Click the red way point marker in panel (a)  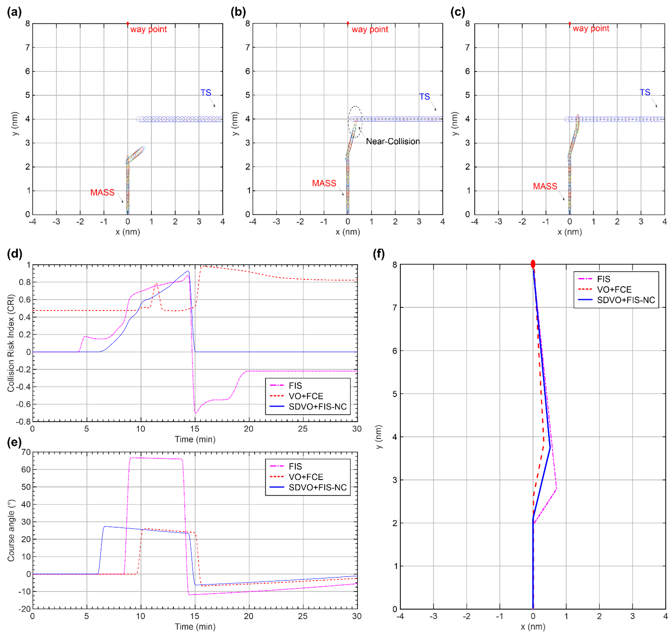tap(128, 23)
